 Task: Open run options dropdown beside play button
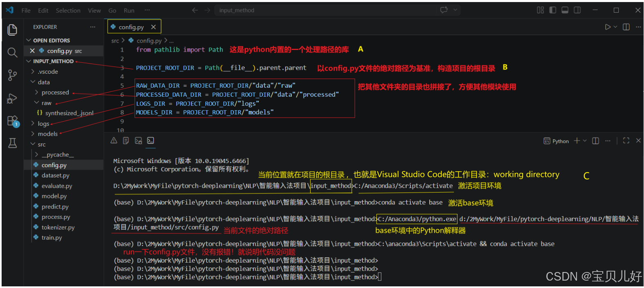(615, 27)
